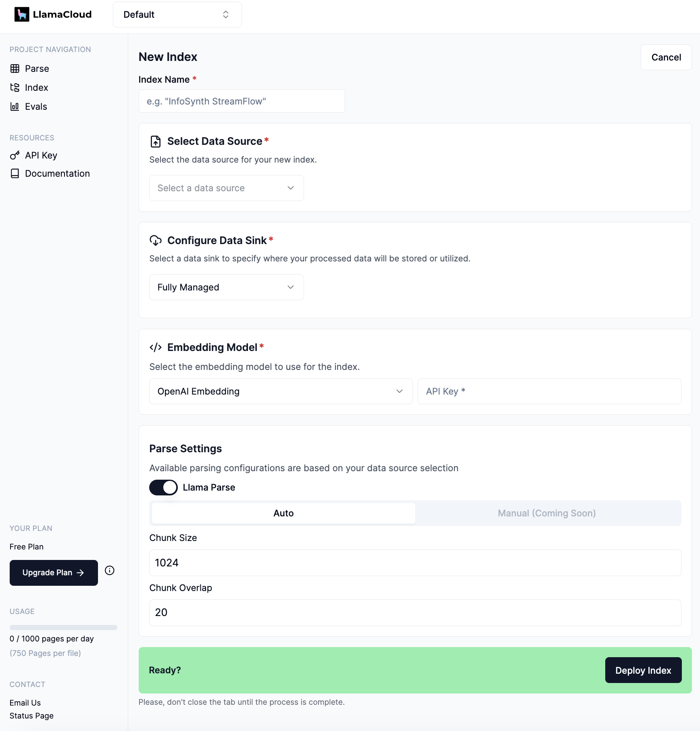Open Documentation via the book icon
This screenshot has width=700, height=731.
coord(15,173)
